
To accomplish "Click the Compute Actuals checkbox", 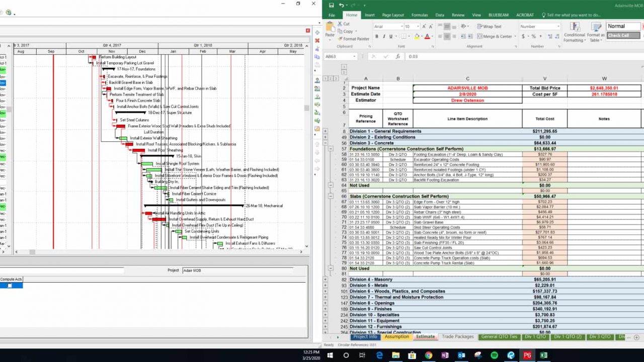I will point(9,286).
